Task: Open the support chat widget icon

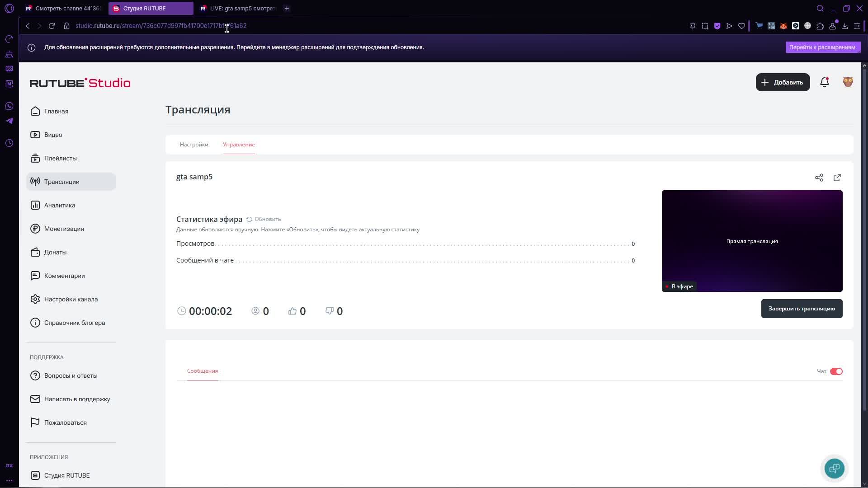Action: (x=834, y=468)
